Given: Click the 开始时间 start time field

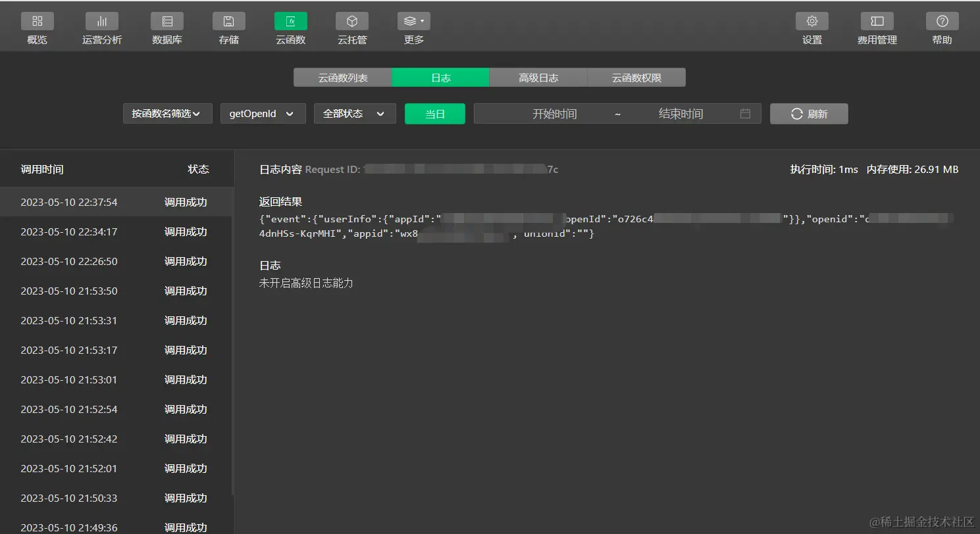Looking at the screenshot, I should click(x=554, y=114).
